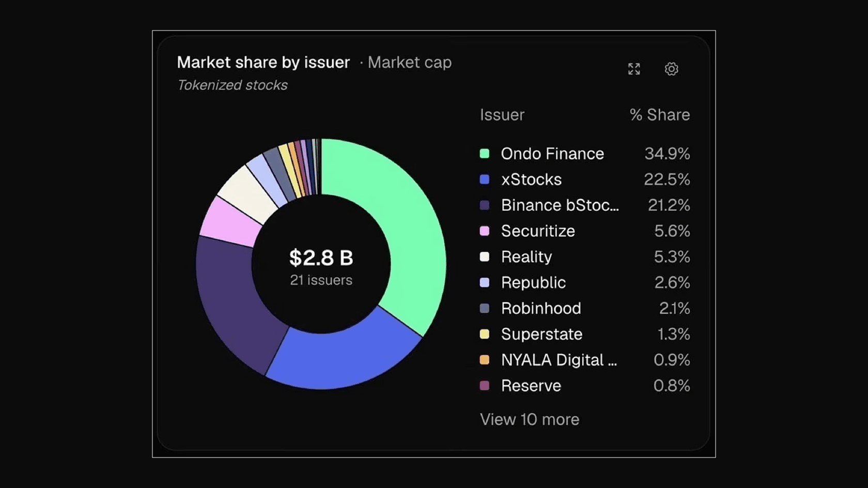Click the 21 issuers label in donut center
The width and height of the screenshot is (868, 488).
[x=321, y=280]
